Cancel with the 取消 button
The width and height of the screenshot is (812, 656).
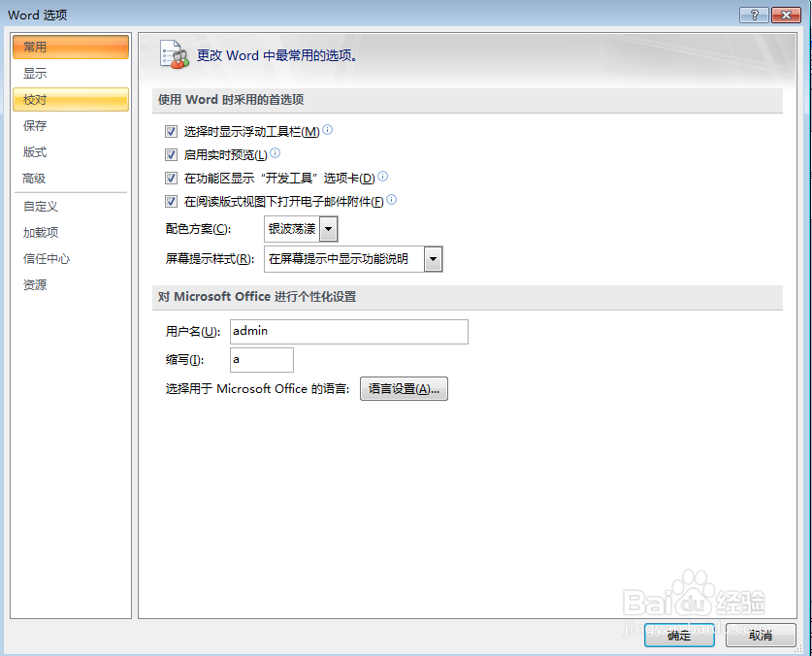761,635
